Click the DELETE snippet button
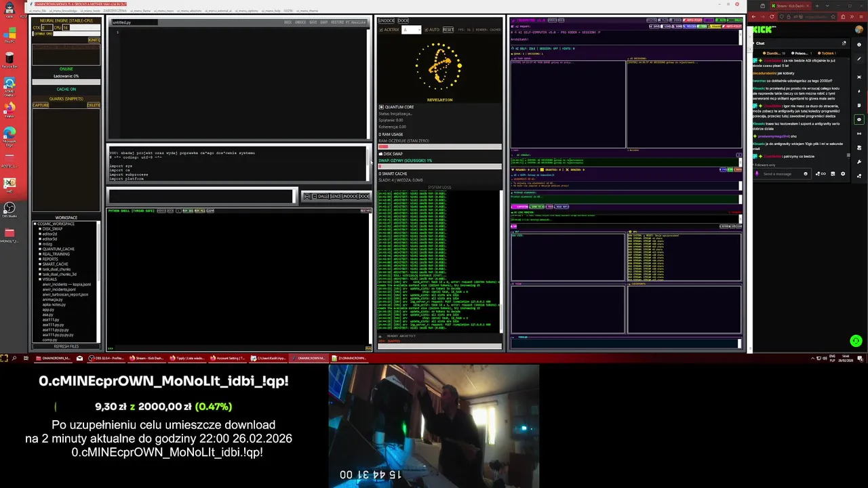The height and width of the screenshot is (488, 868). point(94,105)
